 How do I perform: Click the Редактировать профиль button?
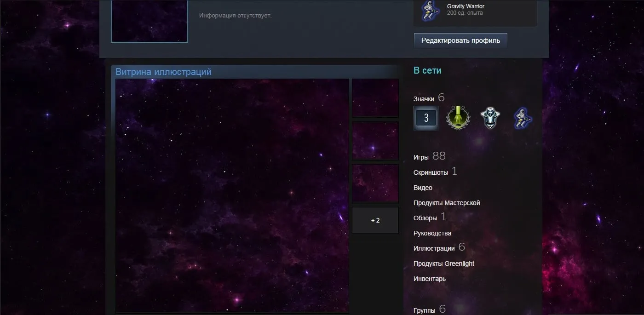[460, 40]
